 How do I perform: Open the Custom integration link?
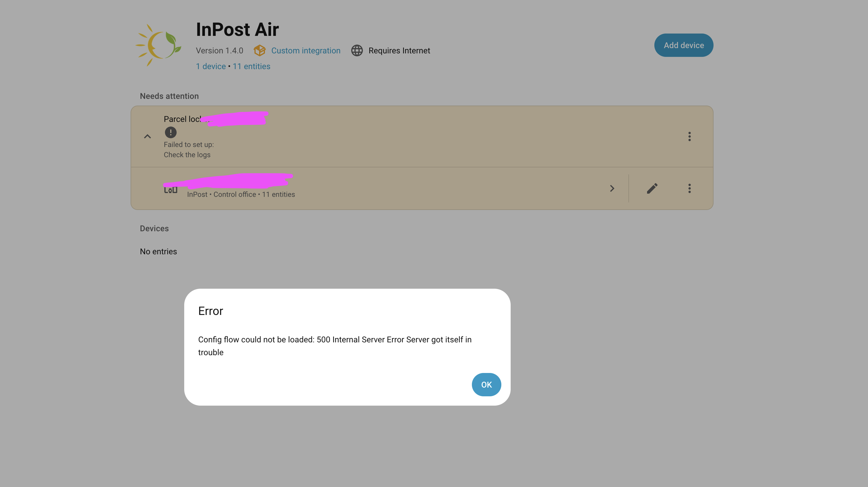[x=306, y=50]
